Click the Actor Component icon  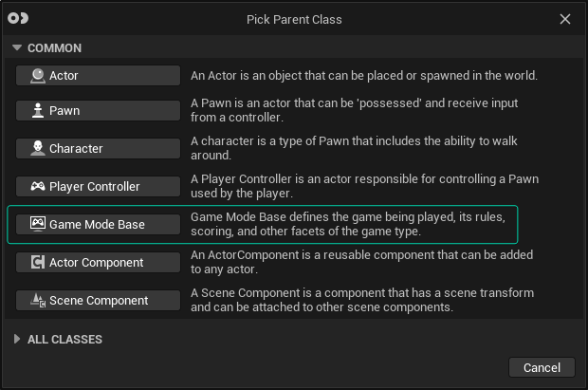point(38,262)
